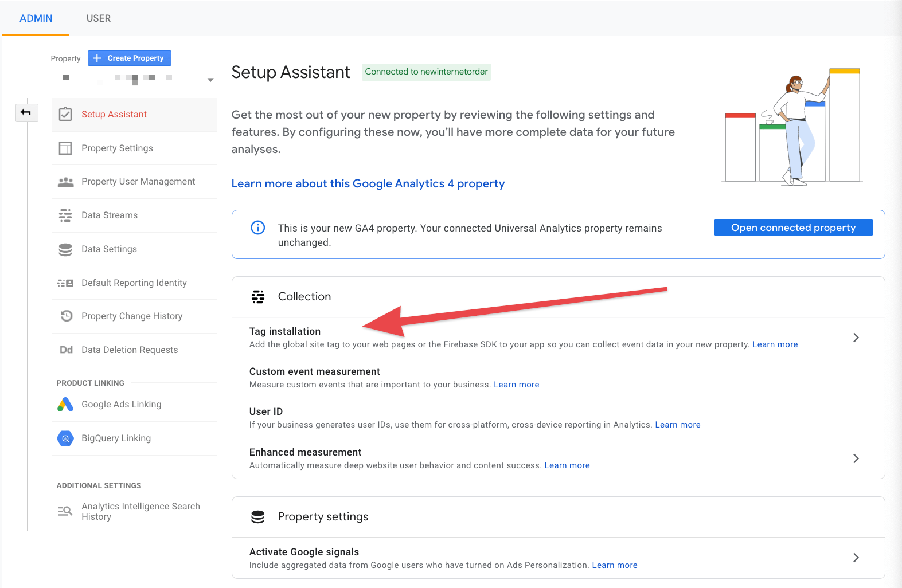The height and width of the screenshot is (588, 902).
Task: Click the PRODUCT LINKING section label
Action: (90, 383)
